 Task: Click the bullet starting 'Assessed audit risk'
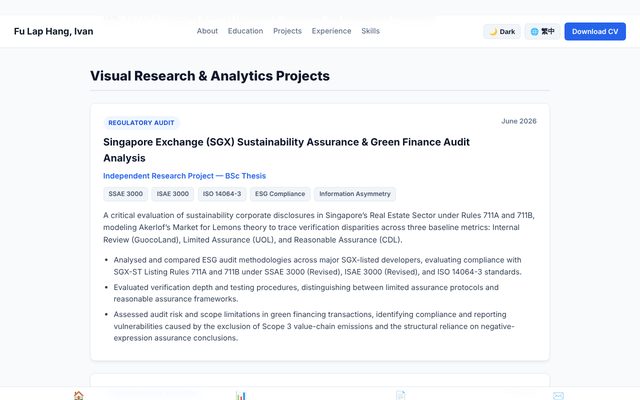pyautogui.click(x=314, y=326)
